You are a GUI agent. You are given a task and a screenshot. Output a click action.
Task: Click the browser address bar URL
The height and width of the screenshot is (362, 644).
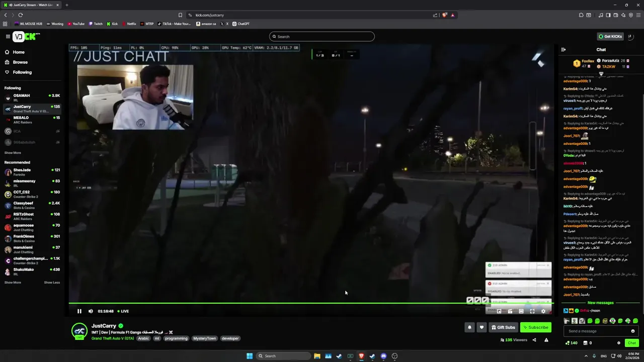tap(210, 15)
